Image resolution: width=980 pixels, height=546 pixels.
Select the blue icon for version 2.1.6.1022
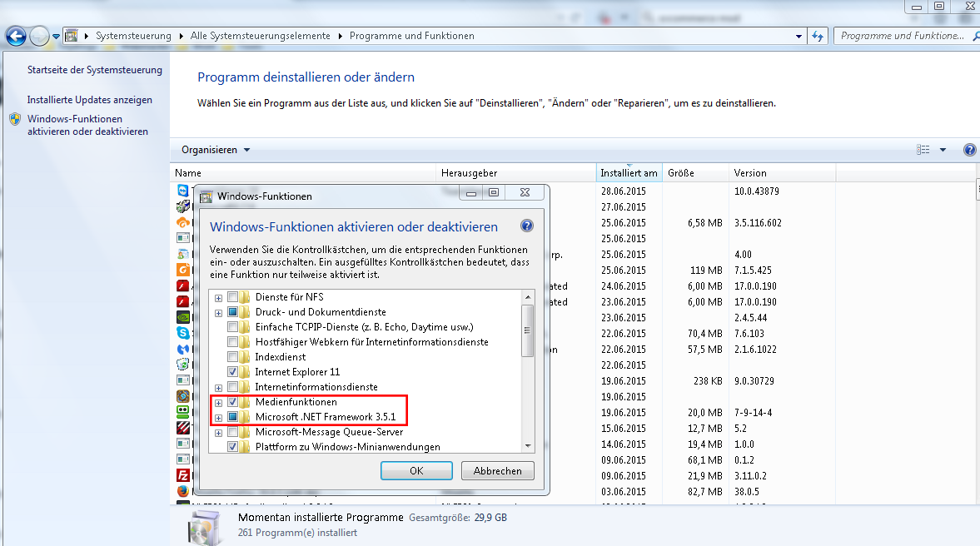[183, 350]
